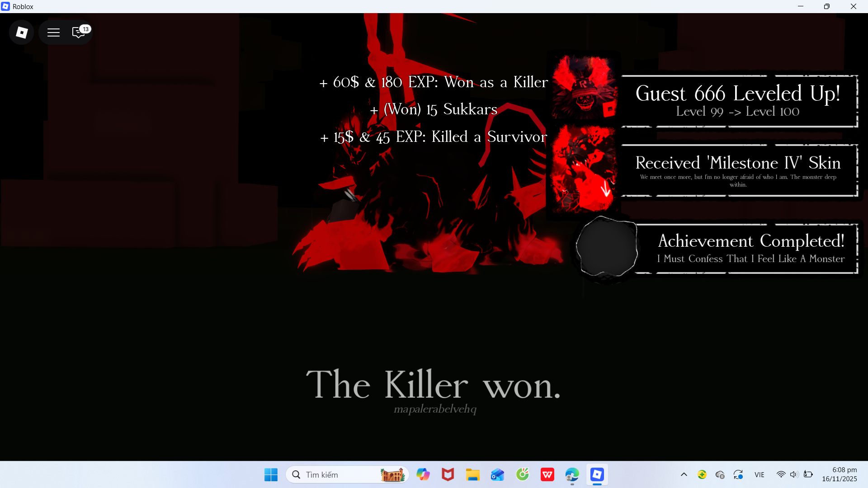Click the battery status tray icon
868x488 pixels.
[808, 474]
